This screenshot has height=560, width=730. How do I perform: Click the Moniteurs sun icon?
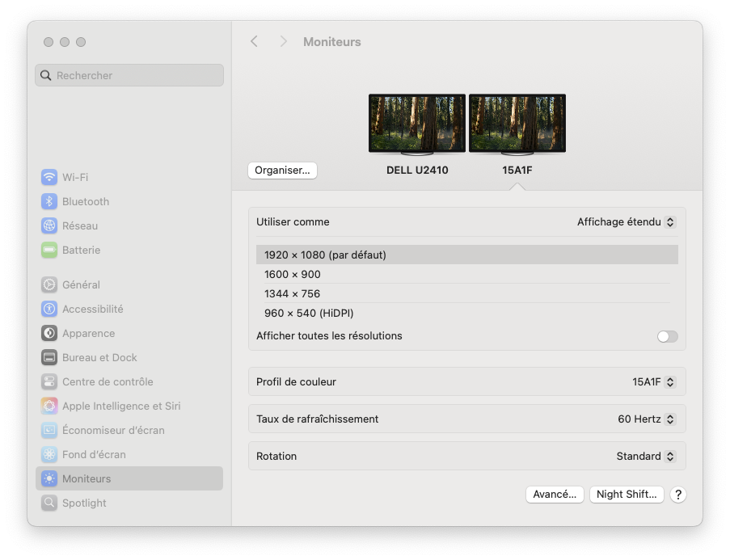tap(49, 478)
